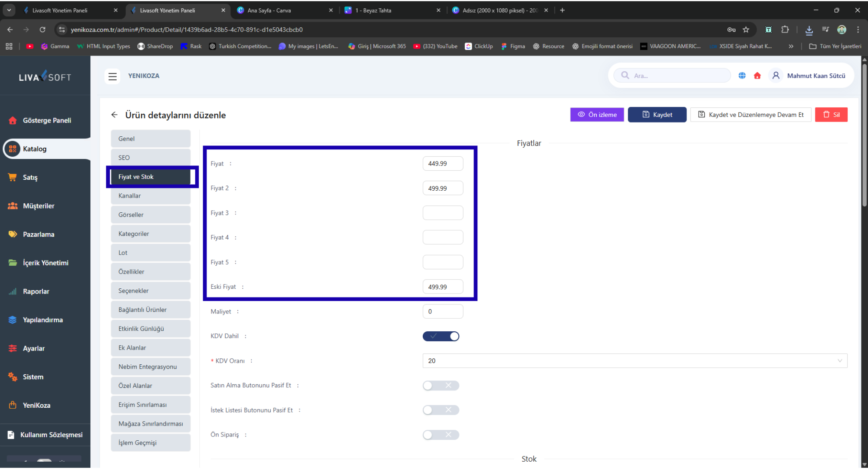The width and height of the screenshot is (868, 469).
Task: Click the Kaydet button
Action: click(657, 115)
